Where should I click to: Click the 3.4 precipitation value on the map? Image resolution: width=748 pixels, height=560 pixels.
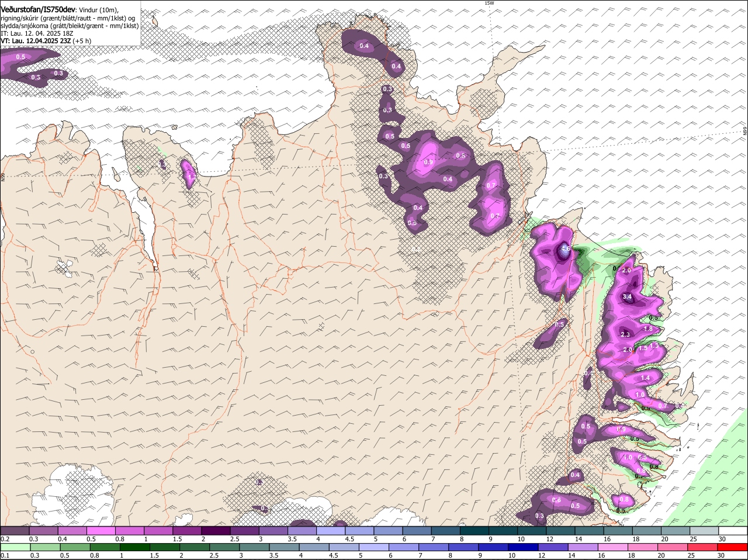pyautogui.click(x=628, y=297)
